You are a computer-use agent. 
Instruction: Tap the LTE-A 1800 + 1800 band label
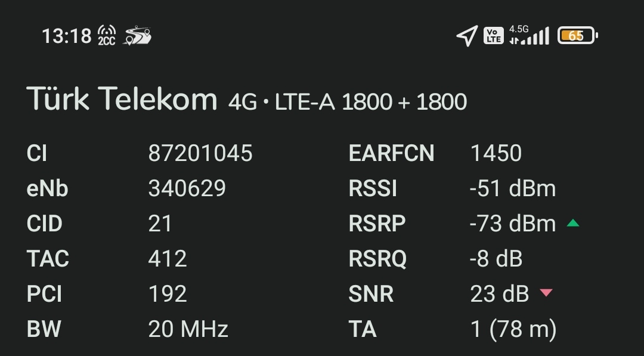[371, 102]
